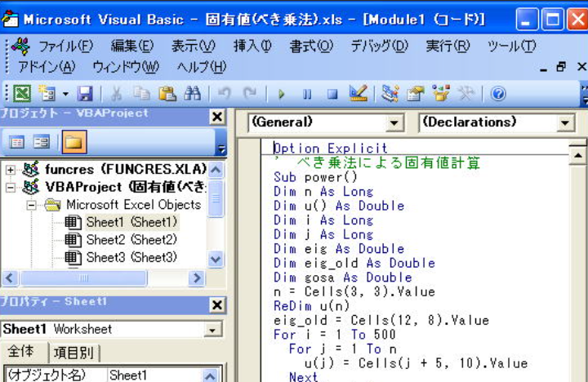Close the Properties Sheet1 panel

(217, 305)
